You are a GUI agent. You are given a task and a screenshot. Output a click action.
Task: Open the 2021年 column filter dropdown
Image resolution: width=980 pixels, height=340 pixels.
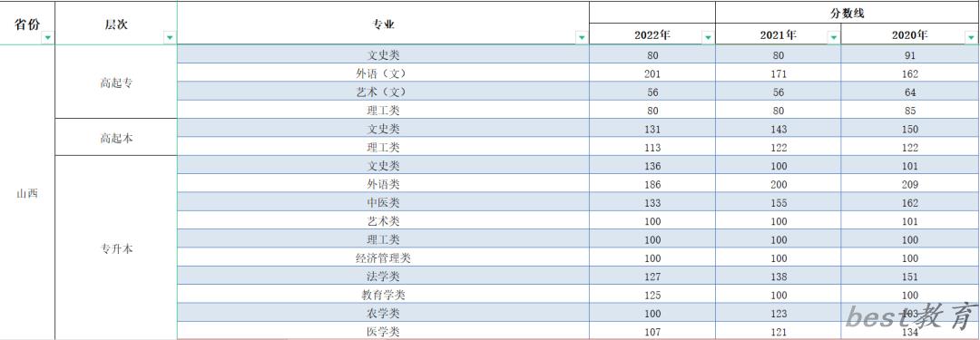click(x=833, y=38)
